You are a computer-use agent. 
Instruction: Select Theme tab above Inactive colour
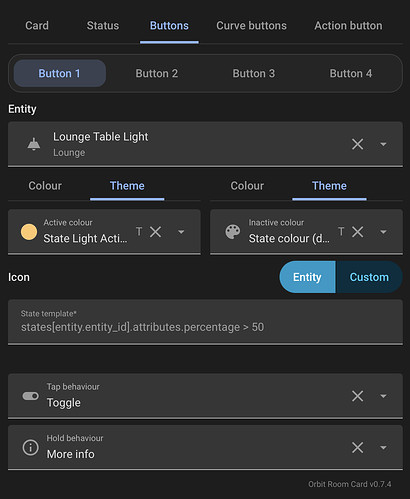pos(329,186)
